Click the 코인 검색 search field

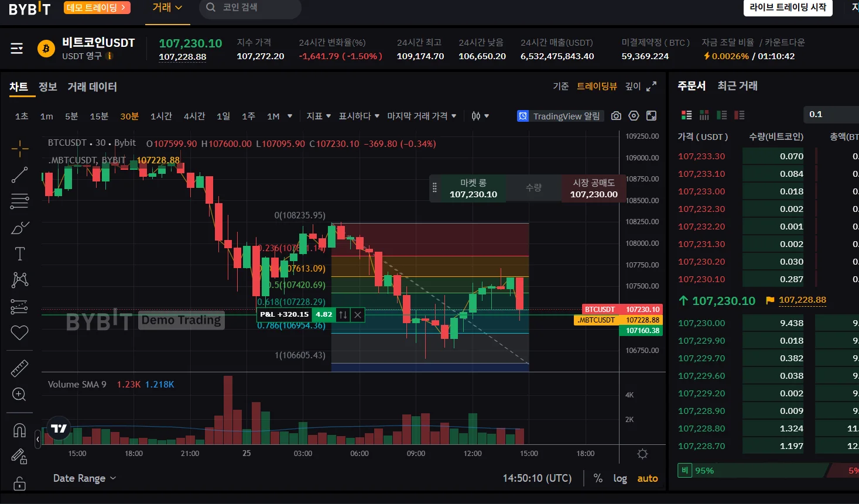250,8
